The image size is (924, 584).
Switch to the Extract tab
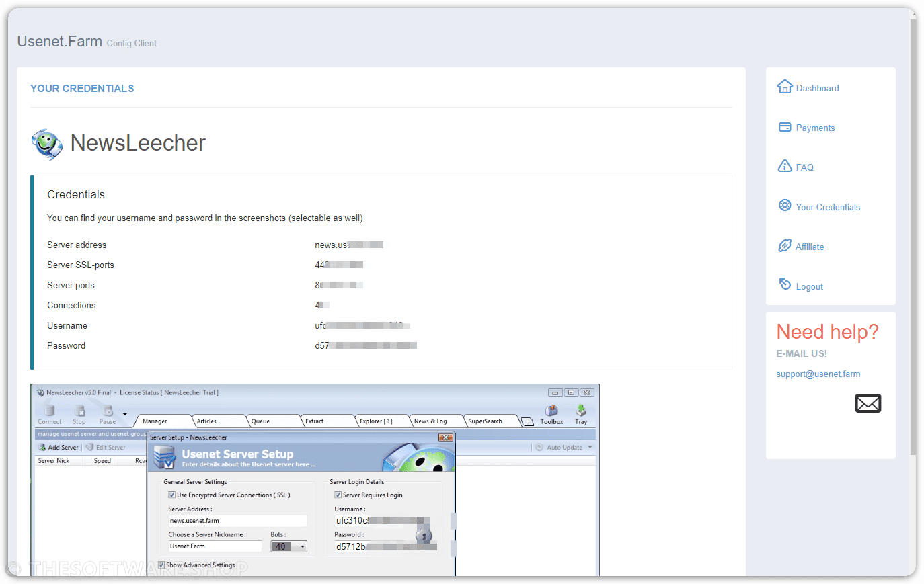[327, 421]
